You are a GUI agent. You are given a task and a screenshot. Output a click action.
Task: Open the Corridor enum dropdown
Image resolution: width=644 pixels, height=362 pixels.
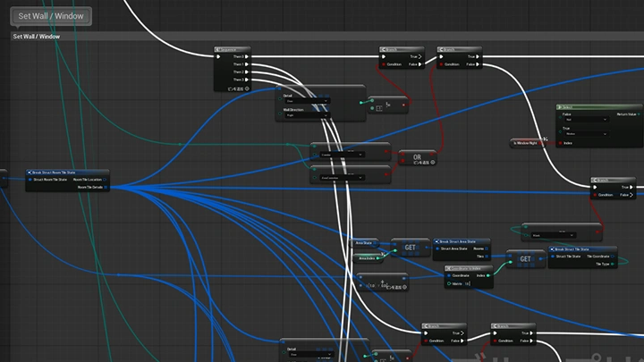342,155
